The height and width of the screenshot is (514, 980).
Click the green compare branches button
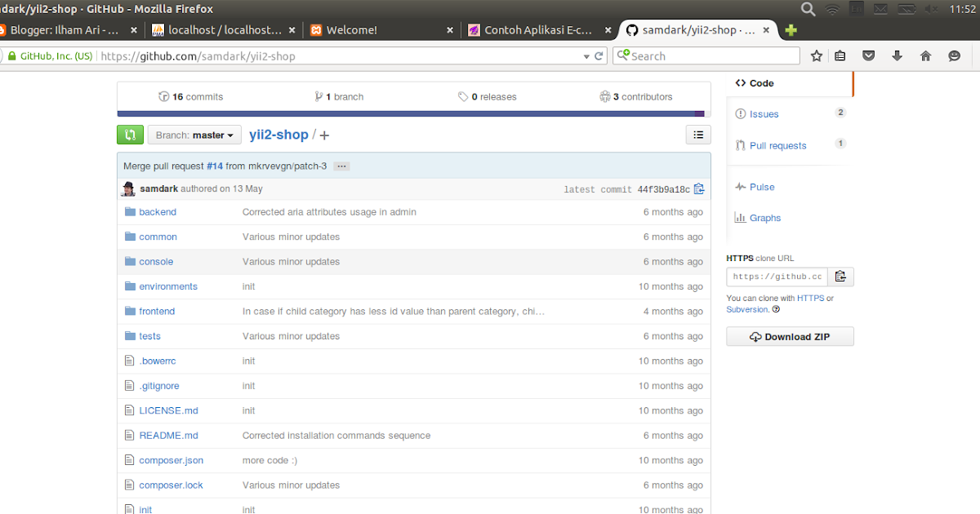click(x=130, y=135)
